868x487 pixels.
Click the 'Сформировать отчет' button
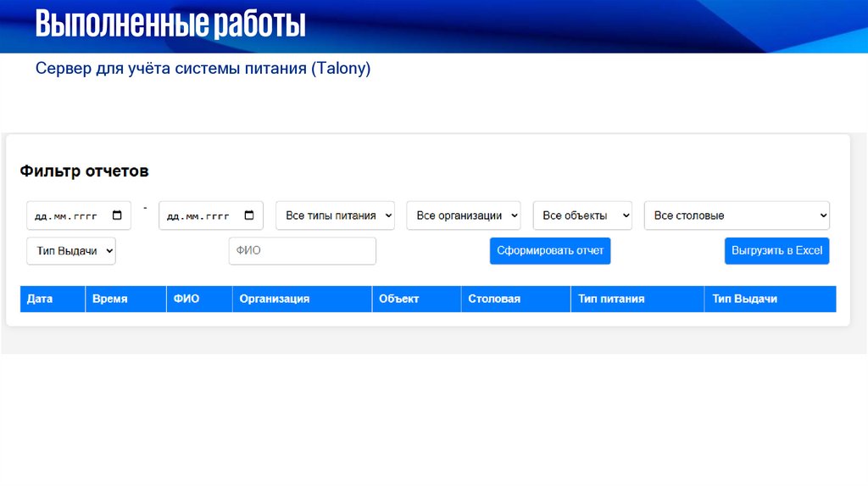click(x=550, y=251)
